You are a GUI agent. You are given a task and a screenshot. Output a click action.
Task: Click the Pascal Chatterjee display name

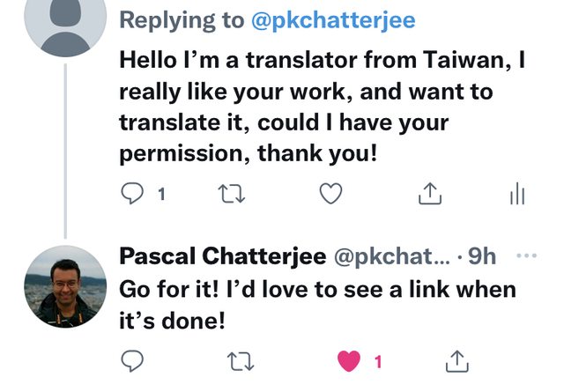pyautogui.click(x=220, y=256)
